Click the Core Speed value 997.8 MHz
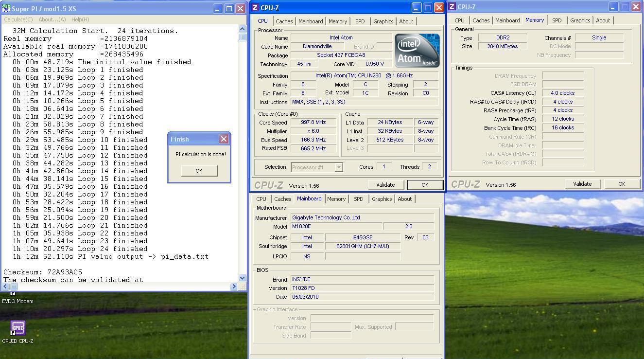This screenshot has width=644, height=359. click(x=313, y=123)
